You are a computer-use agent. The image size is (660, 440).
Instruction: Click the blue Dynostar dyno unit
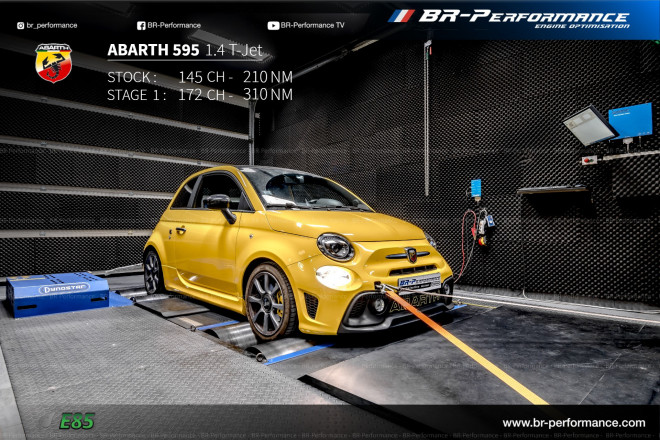click(x=57, y=293)
